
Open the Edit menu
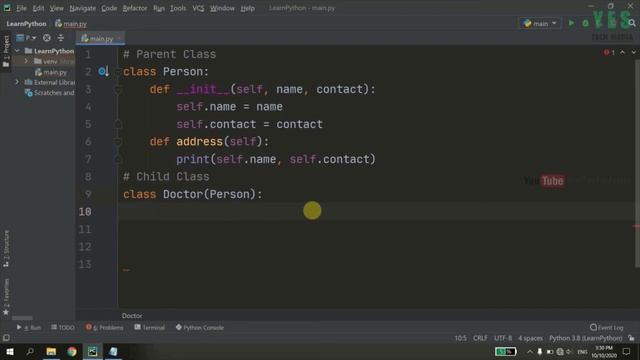38,8
